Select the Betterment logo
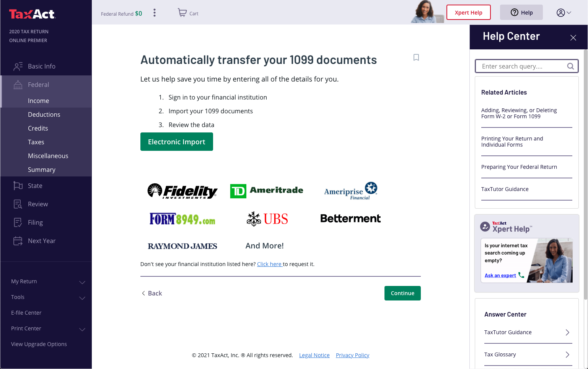The height and width of the screenshot is (369, 588). (350, 219)
